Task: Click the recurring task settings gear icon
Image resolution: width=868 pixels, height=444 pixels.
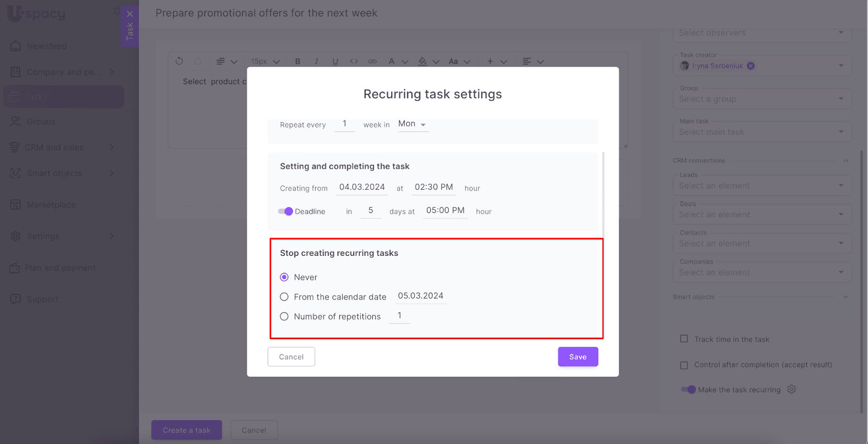Action: (792, 389)
